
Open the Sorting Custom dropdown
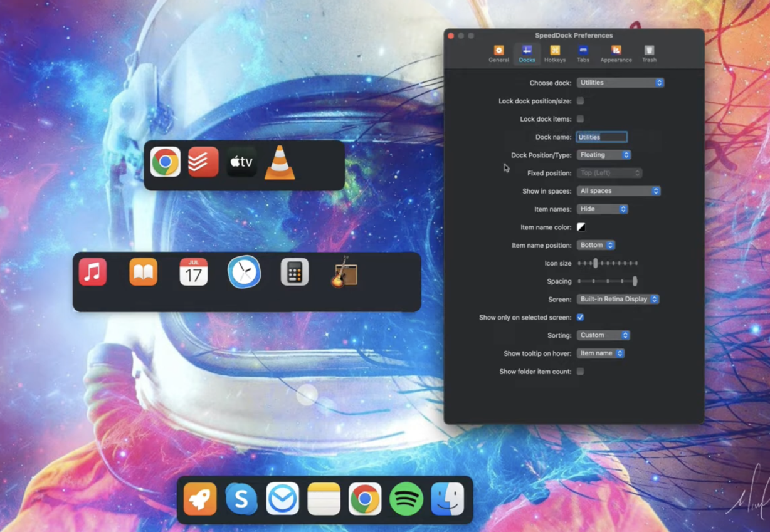603,335
